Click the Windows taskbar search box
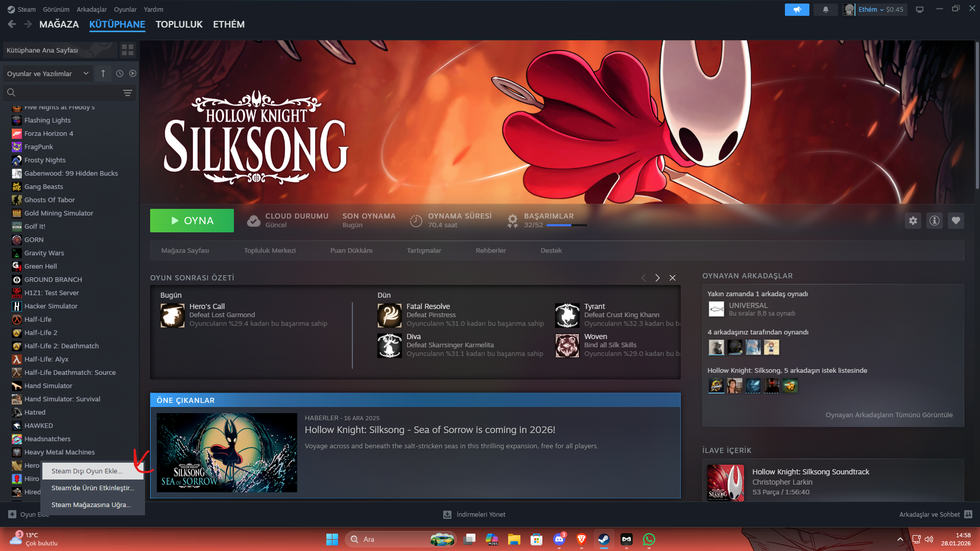This screenshot has width=980, height=551. (400, 539)
